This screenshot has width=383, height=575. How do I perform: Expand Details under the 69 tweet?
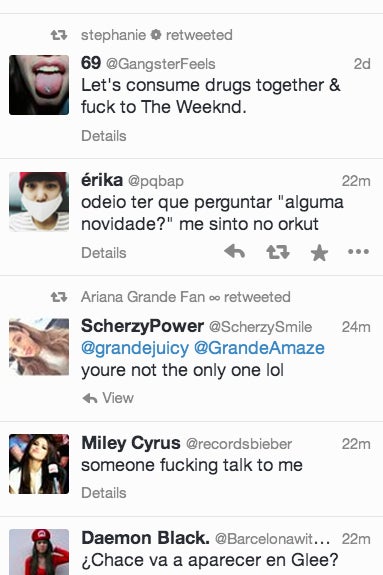click(104, 136)
